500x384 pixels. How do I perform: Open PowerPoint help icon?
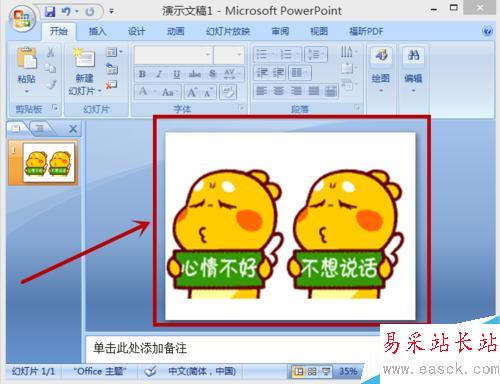pyautogui.click(x=487, y=32)
